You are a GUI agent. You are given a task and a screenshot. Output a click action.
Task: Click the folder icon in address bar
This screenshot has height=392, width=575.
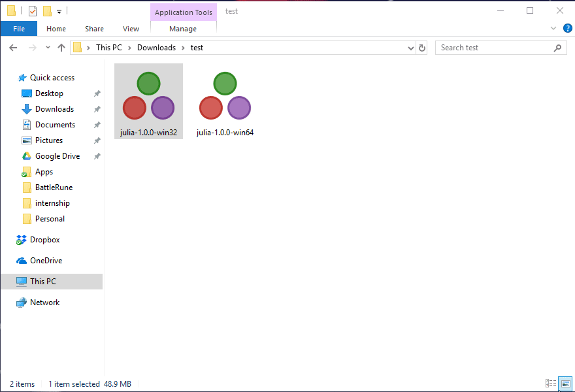(x=77, y=48)
